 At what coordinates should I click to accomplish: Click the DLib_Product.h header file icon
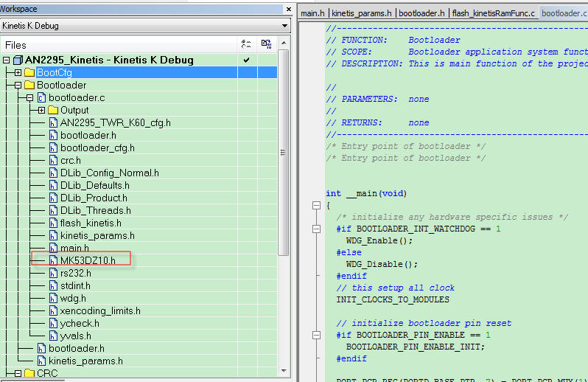tap(53, 198)
